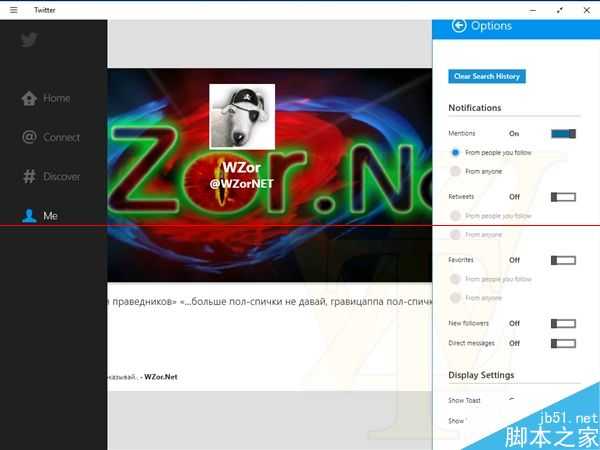Open the WZor.Net link in bio
The height and width of the screenshot is (450, 600).
161,377
